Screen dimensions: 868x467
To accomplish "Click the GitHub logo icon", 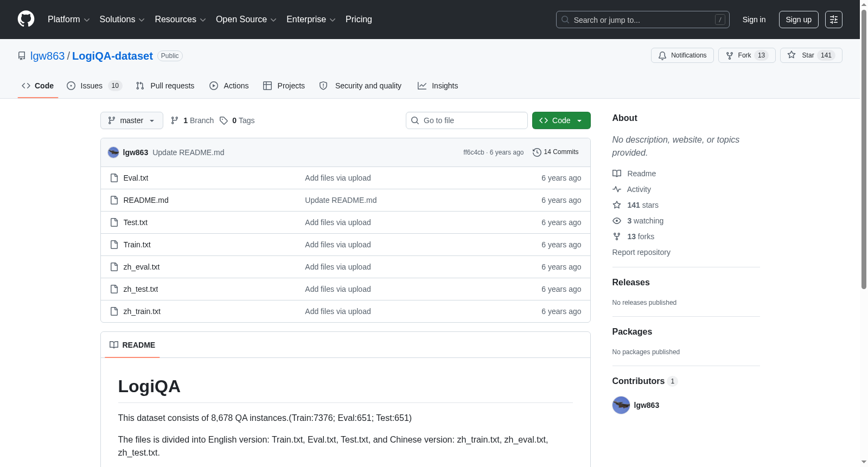I will click(x=26, y=19).
